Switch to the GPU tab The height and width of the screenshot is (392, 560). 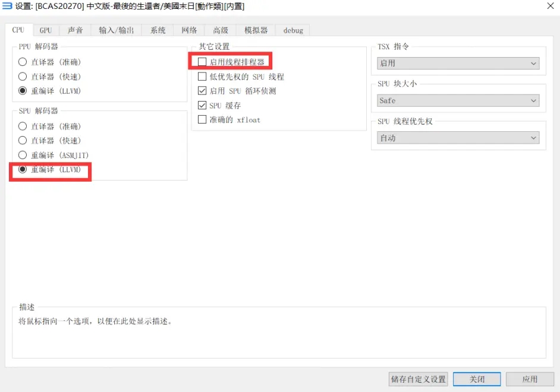(46, 30)
